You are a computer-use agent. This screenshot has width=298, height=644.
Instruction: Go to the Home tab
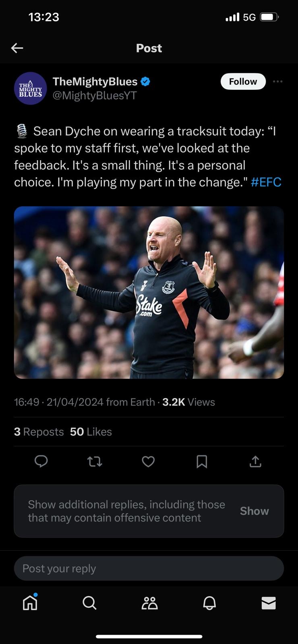pos(30,603)
